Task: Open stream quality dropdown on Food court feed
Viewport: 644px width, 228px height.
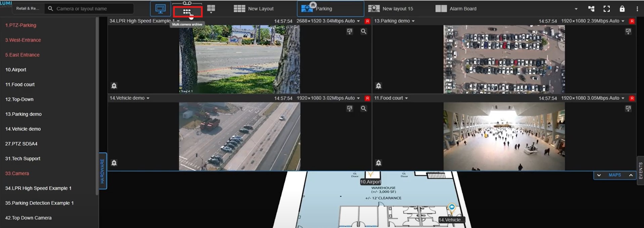Action: 623,98
